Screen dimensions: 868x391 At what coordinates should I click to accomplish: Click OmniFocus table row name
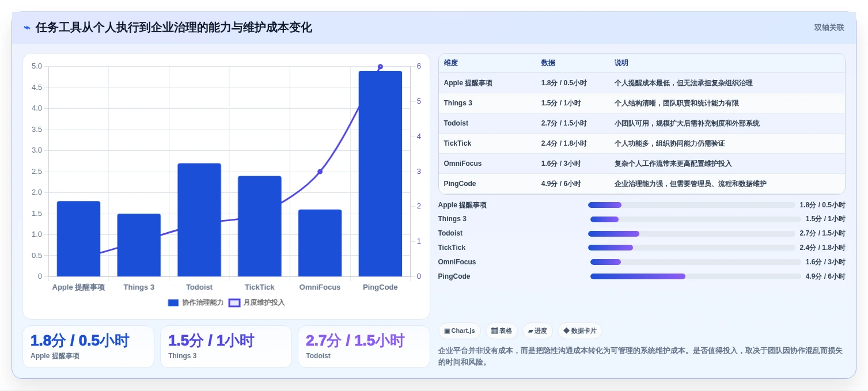point(463,164)
